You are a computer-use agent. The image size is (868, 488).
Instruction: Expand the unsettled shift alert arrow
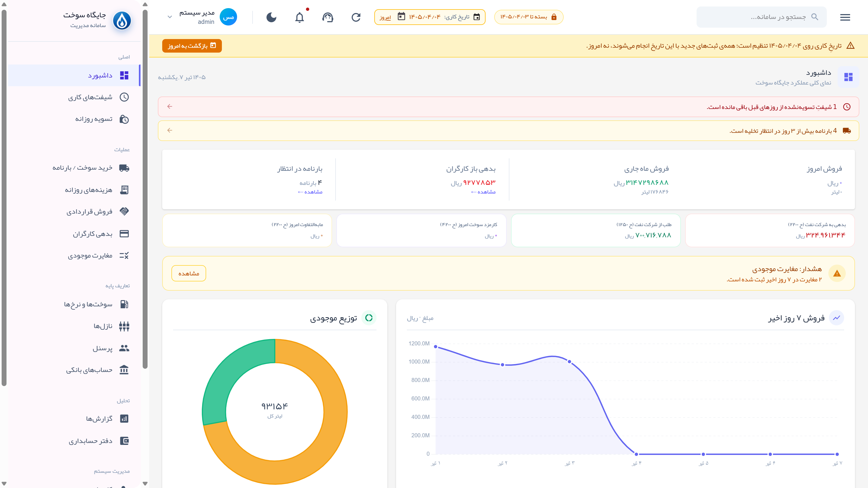[x=170, y=107]
